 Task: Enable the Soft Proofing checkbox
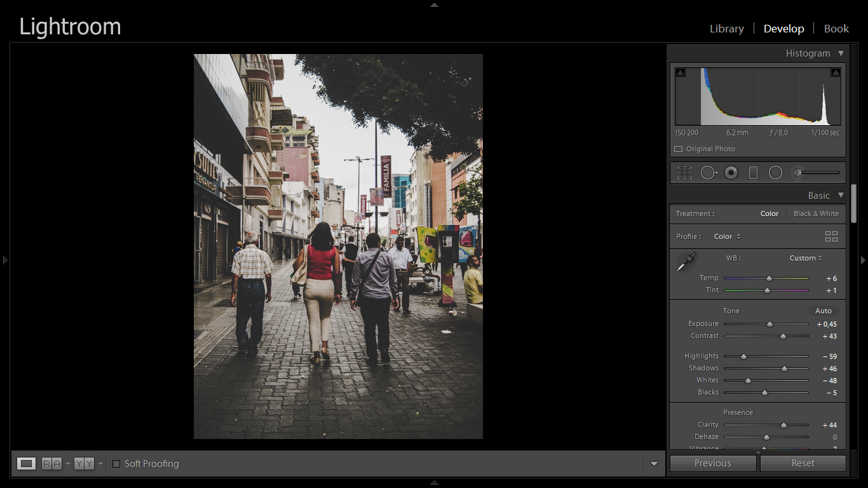pos(116,464)
